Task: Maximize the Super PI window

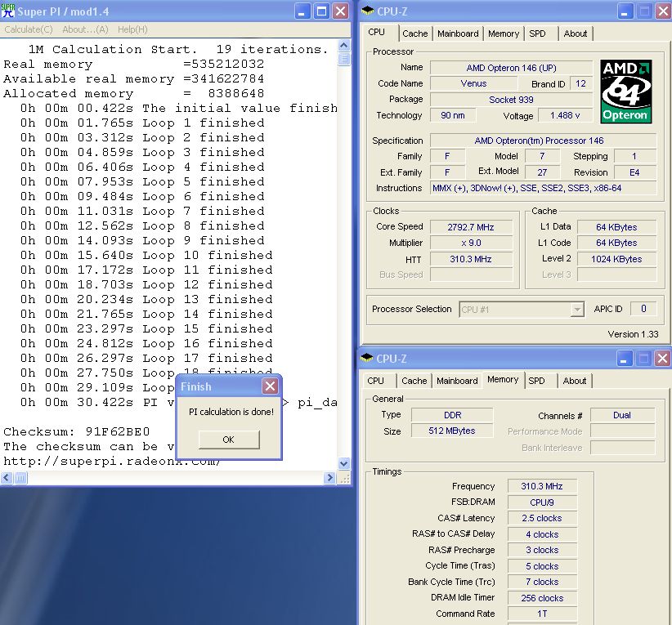Action: coord(321,11)
